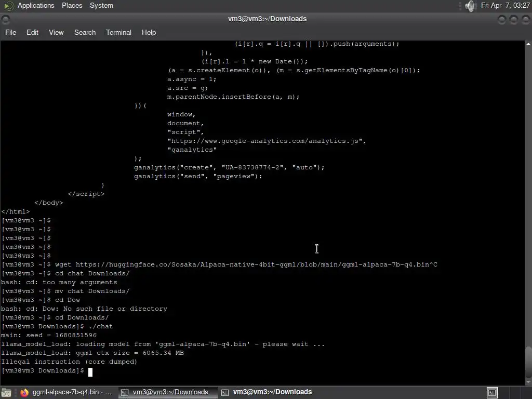Click the 'm.parentNode.insertBefore(a, m);' line
This screenshot has height=399, width=532.
click(x=233, y=97)
